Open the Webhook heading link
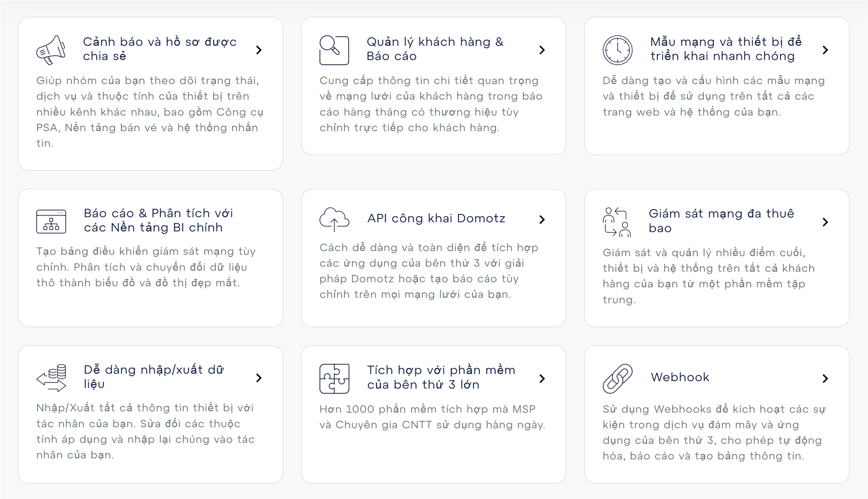The height and width of the screenshot is (499, 868). tap(680, 377)
